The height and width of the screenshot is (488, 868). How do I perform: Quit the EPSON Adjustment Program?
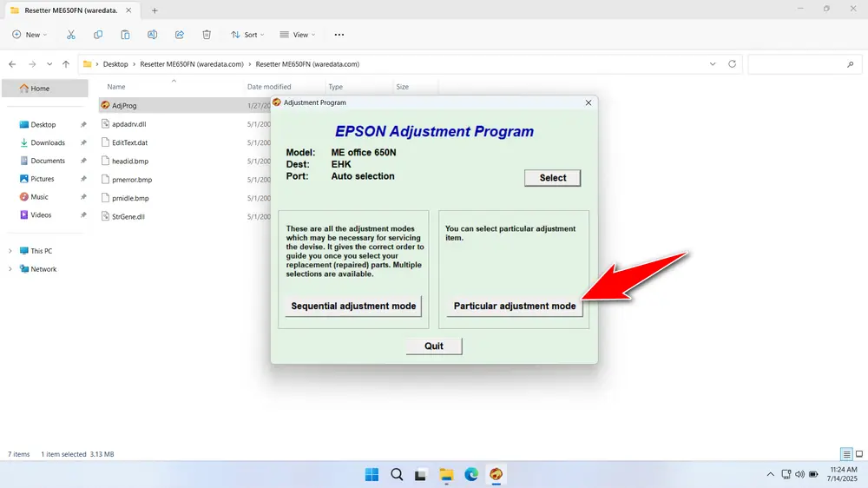click(433, 346)
